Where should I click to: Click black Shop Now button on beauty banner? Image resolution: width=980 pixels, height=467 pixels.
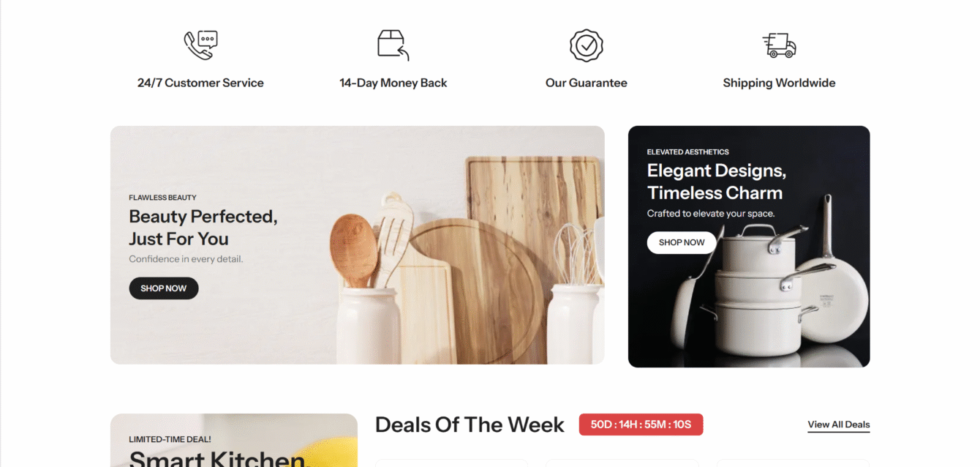tap(164, 288)
